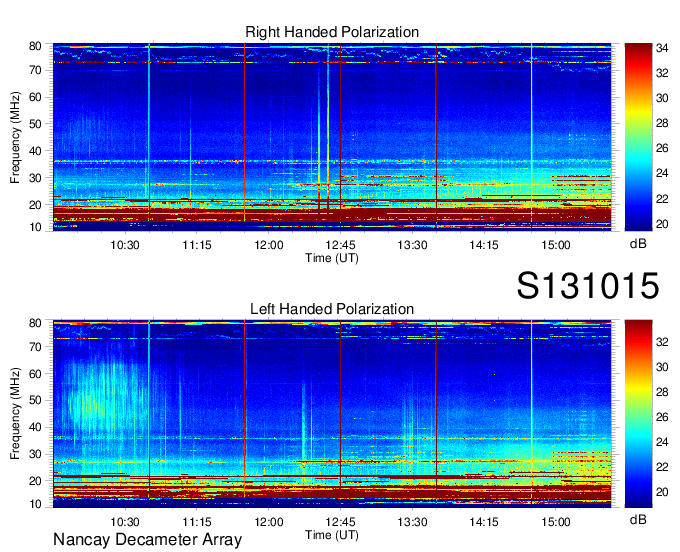Click the dB unit label beside upper colorbar

click(x=638, y=244)
